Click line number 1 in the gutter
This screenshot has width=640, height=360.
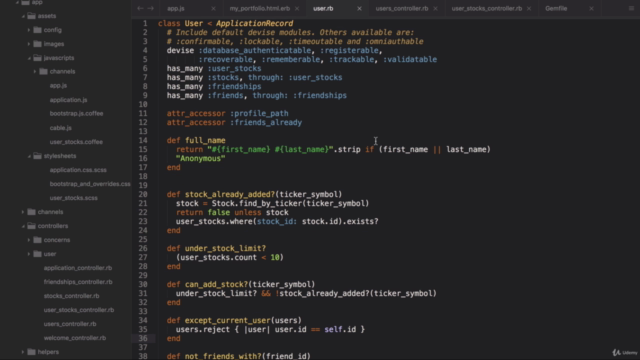click(x=145, y=24)
